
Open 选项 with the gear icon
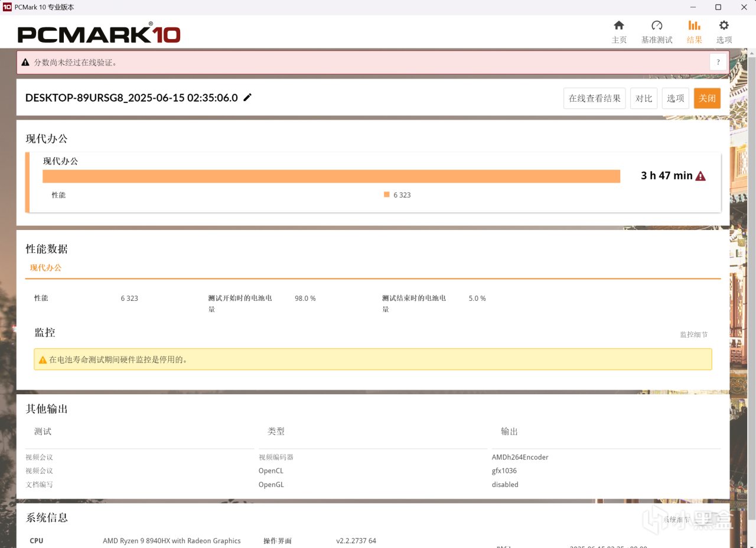pos(724,32)
